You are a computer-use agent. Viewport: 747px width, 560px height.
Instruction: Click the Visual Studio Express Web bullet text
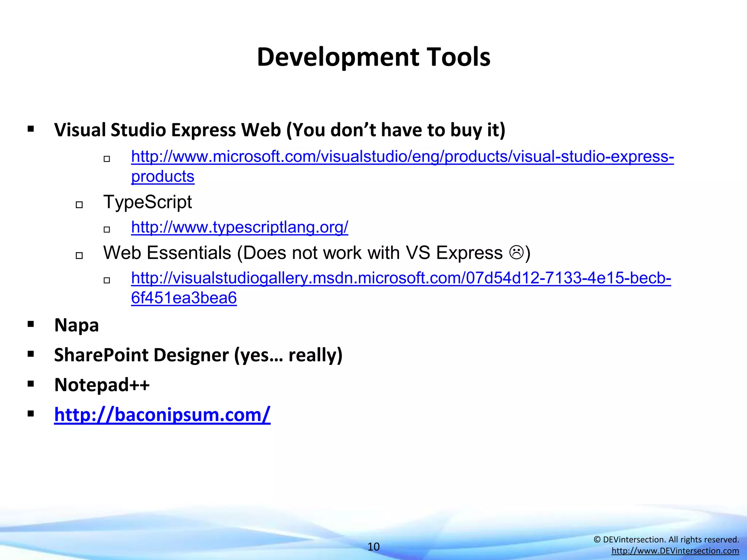280,130
